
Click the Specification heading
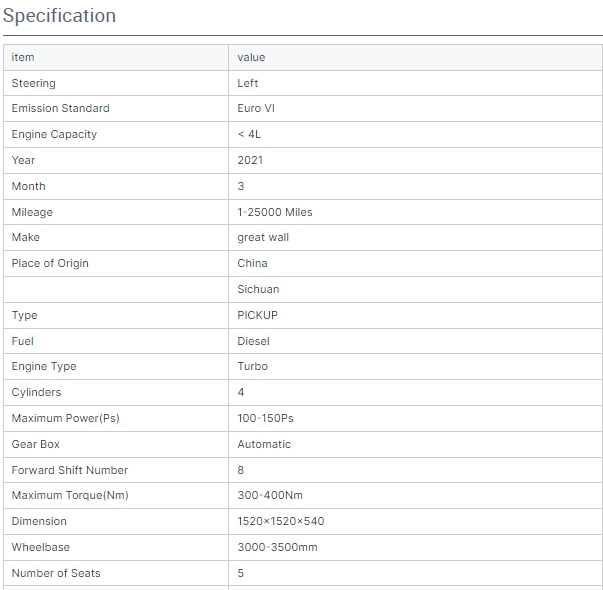tap(59, 16)
